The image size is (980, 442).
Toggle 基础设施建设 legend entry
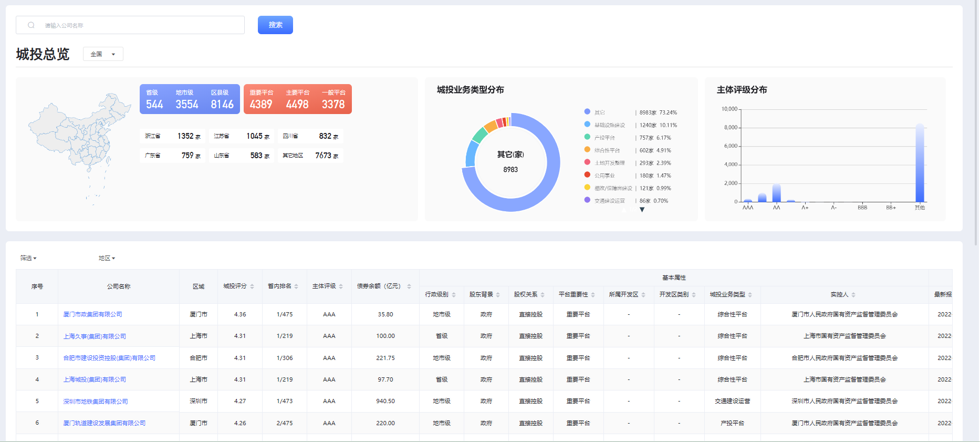click(x=630, y=125)
